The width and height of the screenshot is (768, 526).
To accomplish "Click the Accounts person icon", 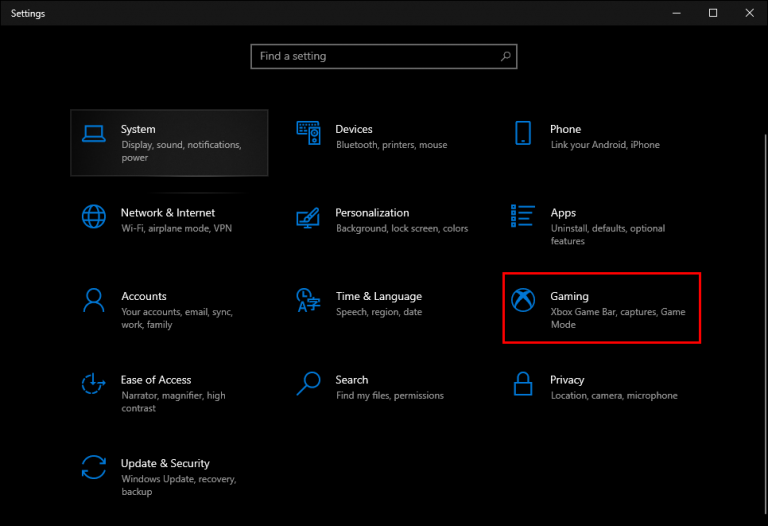I will coord(94,300).
